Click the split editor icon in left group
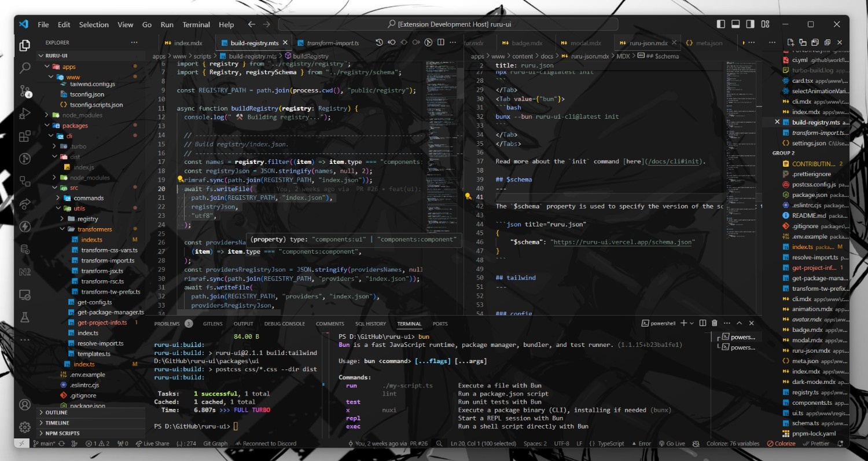Screen dimensions: 868x461 pyautogui.click(x=441, y=42)
